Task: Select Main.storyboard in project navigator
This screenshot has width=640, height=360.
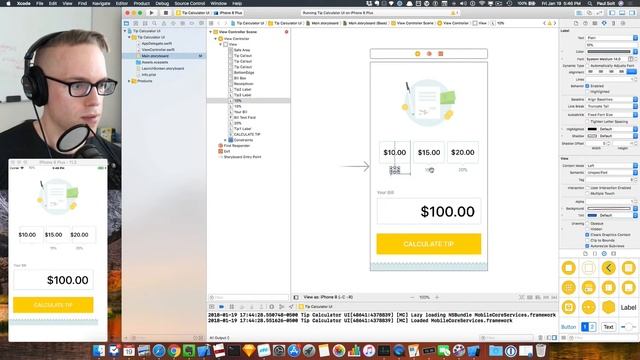Action: point(164,56)
